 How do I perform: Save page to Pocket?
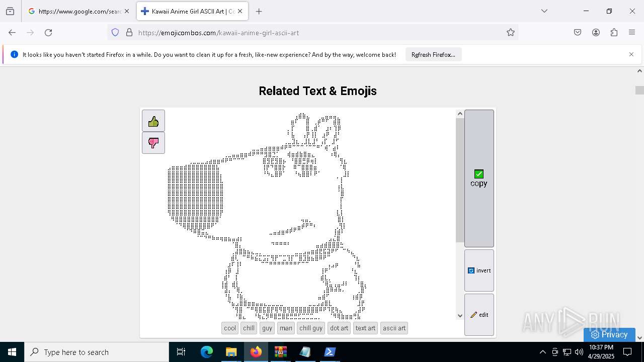click(578, 33)
